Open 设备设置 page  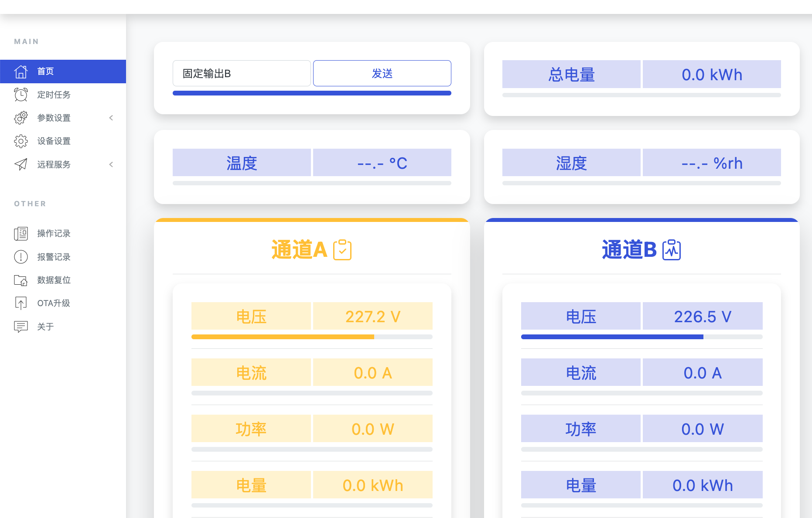tap(63, 141)
